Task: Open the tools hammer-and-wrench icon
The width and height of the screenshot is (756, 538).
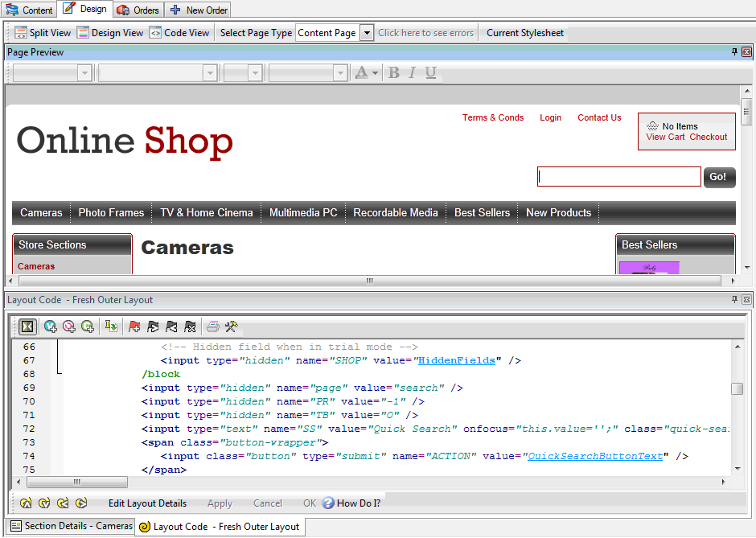Action: coord(231,326)
